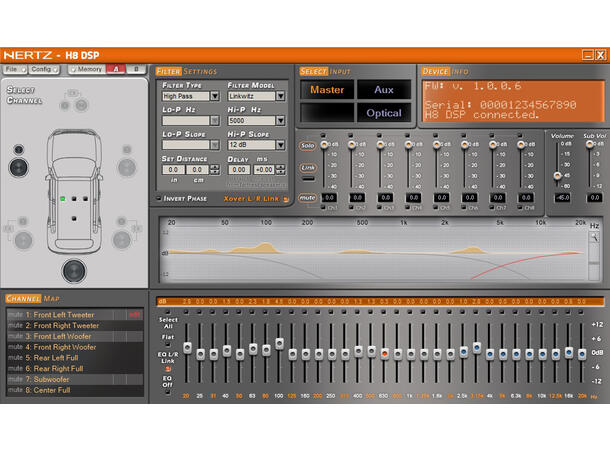Select the Optical input
Viewport: 610px width, 450px height.
[x=384, y=113]
